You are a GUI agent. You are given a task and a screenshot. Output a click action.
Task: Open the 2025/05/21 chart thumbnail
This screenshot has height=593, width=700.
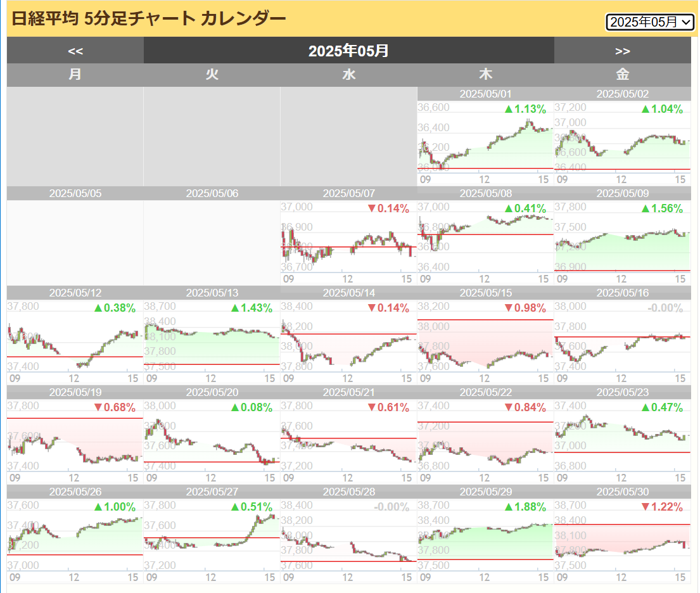point(348,442)
